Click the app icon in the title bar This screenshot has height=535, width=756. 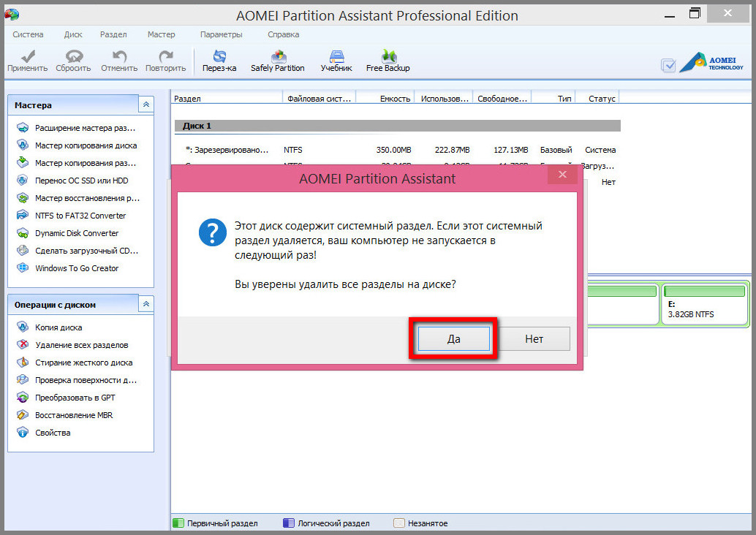coord(12,15)
